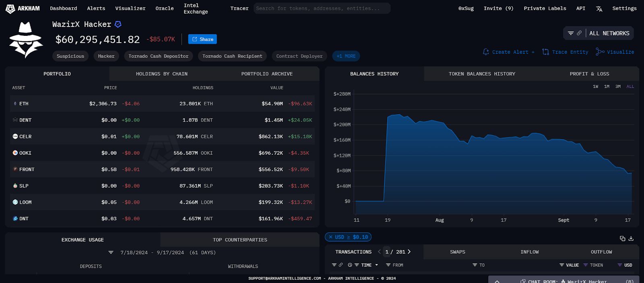Click the ETH asset icon in portfolio
Screen dimensions: 644x283
pos(15,104)
